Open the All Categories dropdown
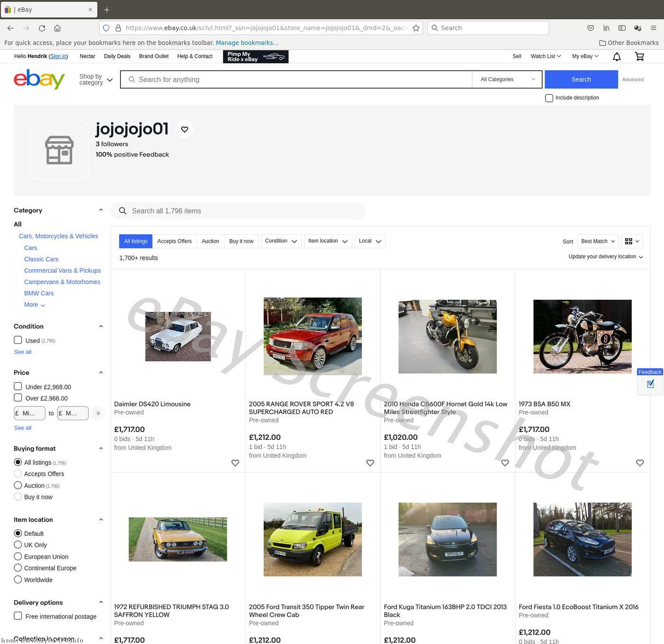Screen dimensions: 664x644 (x=507, y=80)
